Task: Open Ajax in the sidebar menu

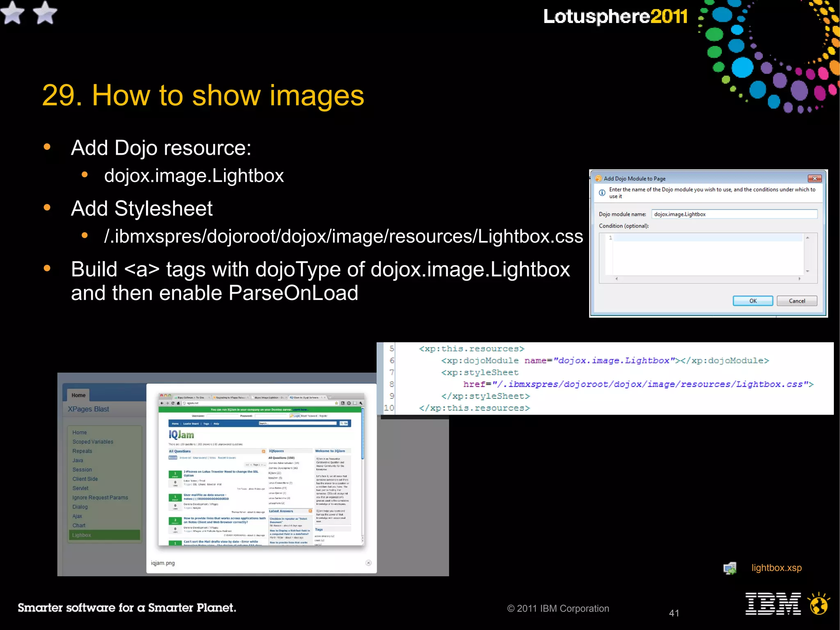Action: tap(77, 516)
